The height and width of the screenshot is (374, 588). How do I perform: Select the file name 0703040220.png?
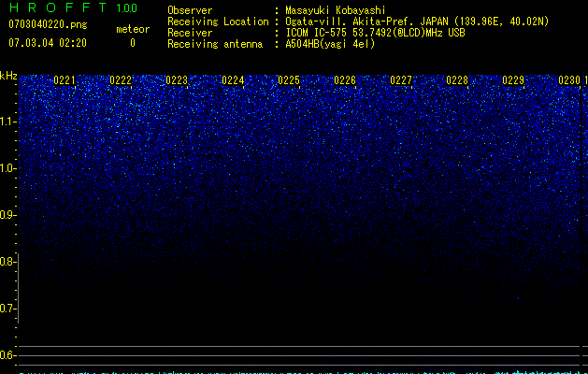[x=48, y=24]
